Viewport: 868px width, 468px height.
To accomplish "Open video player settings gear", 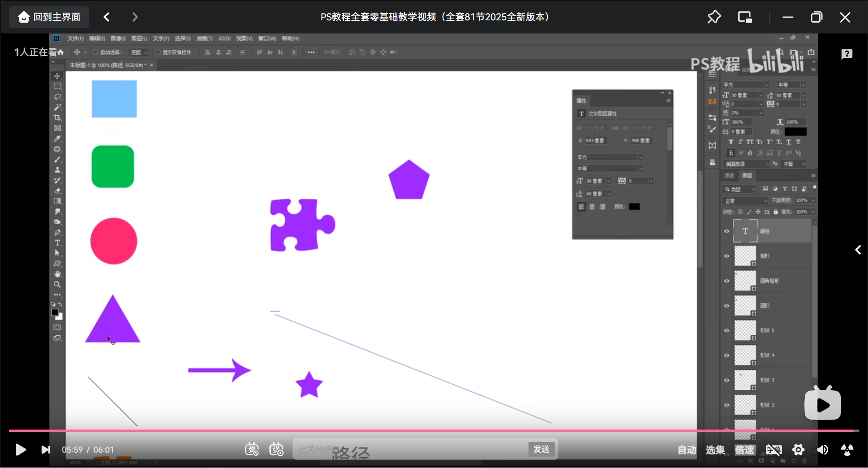I will click(x=798, y=450).
